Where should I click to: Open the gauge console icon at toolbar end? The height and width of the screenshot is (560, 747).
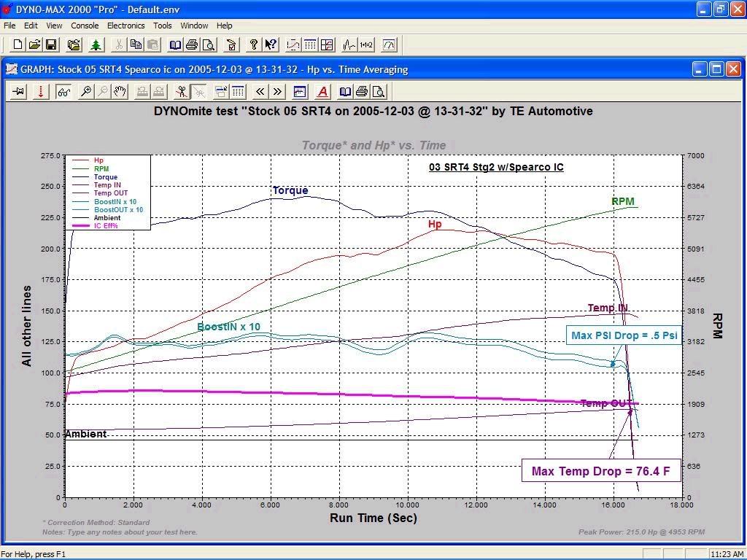[389, 45]
